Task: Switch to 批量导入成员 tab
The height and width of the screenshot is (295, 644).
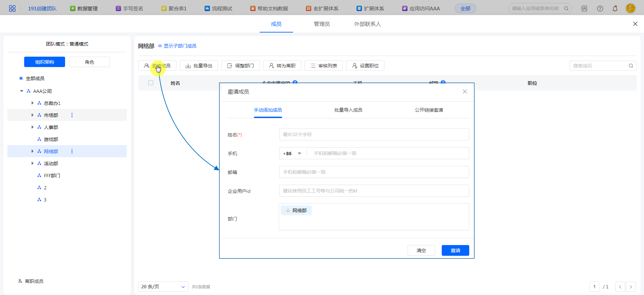Action: pos(348,110)
